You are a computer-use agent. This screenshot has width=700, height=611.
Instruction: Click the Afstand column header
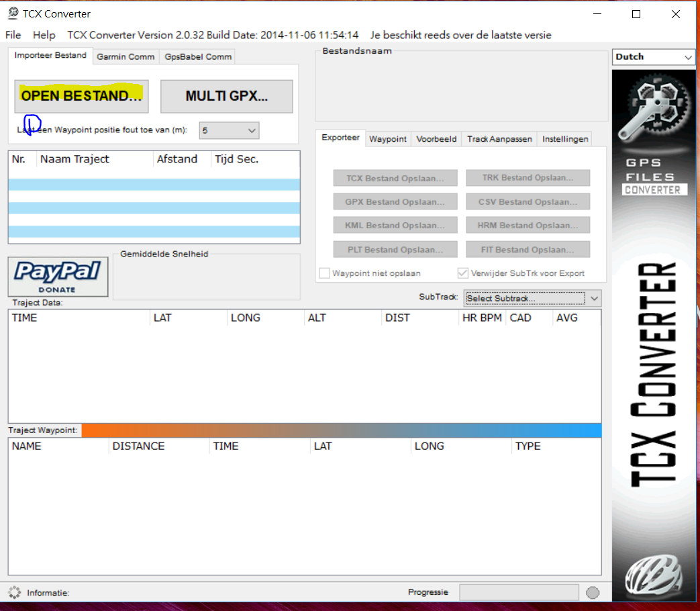point(182,159)
